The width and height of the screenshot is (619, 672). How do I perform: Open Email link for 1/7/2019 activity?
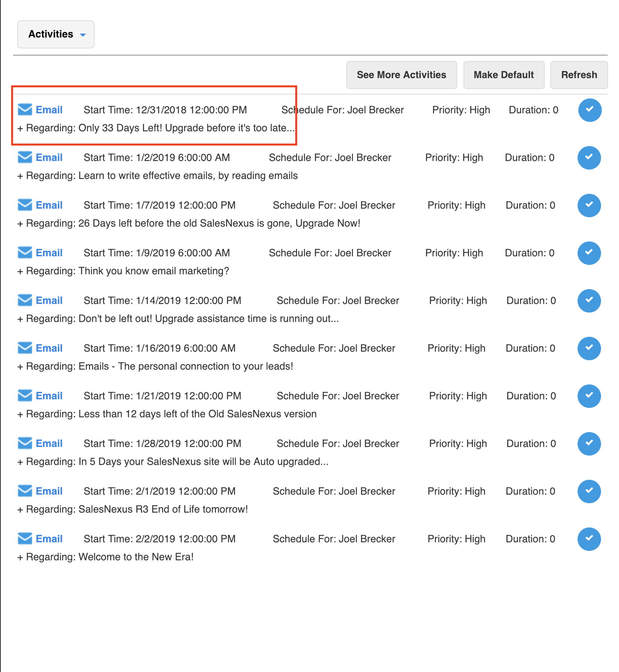click(x=49, y=205)
